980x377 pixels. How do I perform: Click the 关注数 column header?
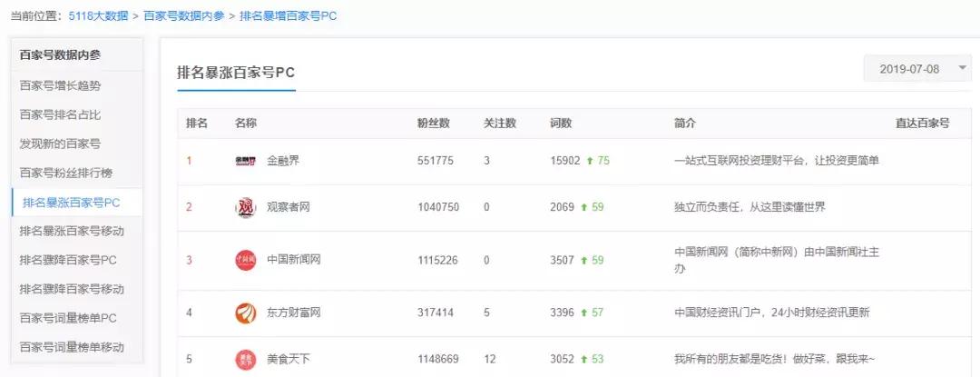[499, 124]
